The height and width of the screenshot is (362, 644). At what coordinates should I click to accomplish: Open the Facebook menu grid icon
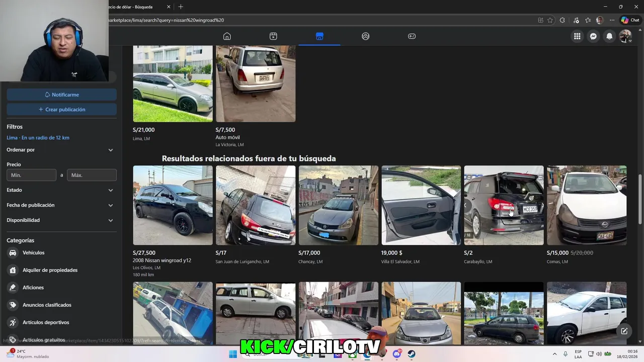point(577,36)
